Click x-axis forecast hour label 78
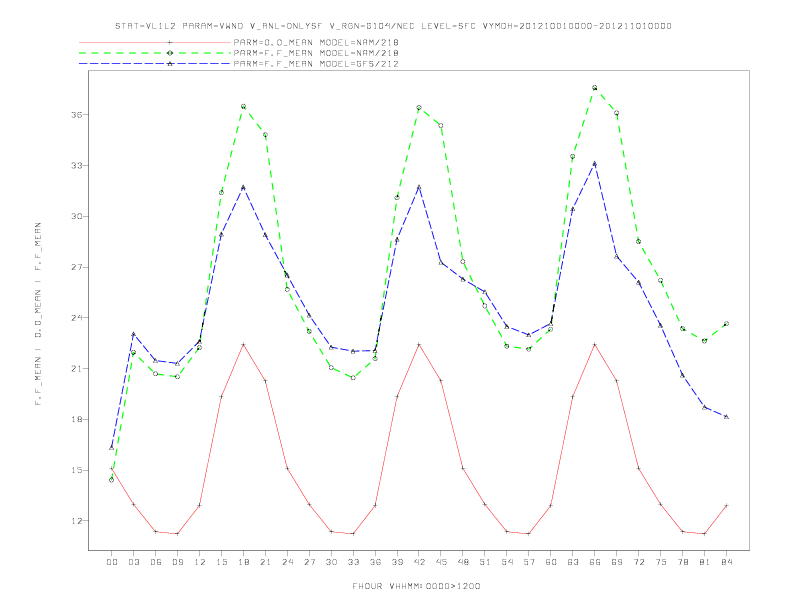 tap(683, 562)
